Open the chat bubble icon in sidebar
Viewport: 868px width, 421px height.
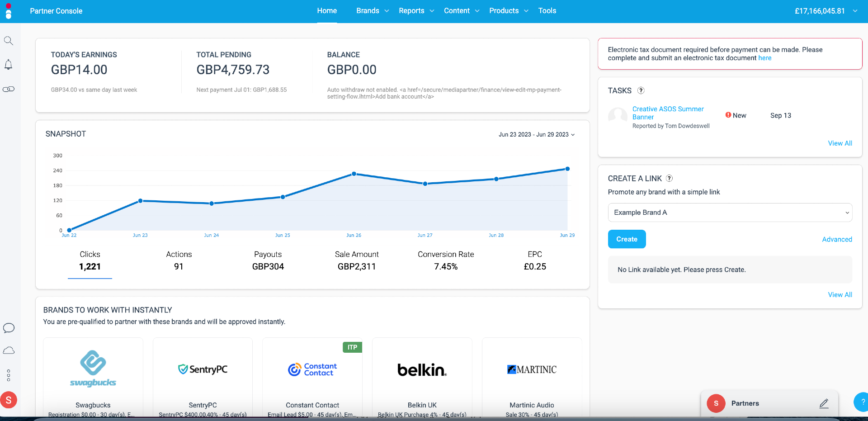point(9,328)
